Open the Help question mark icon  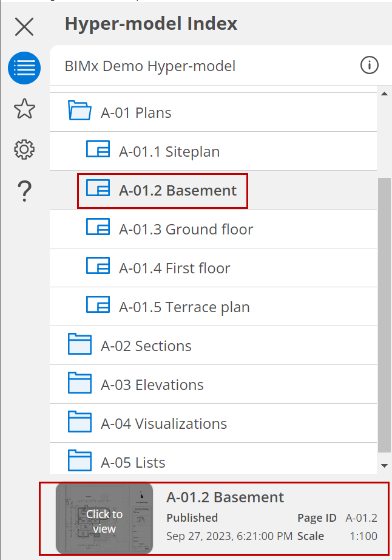point(24,191)
